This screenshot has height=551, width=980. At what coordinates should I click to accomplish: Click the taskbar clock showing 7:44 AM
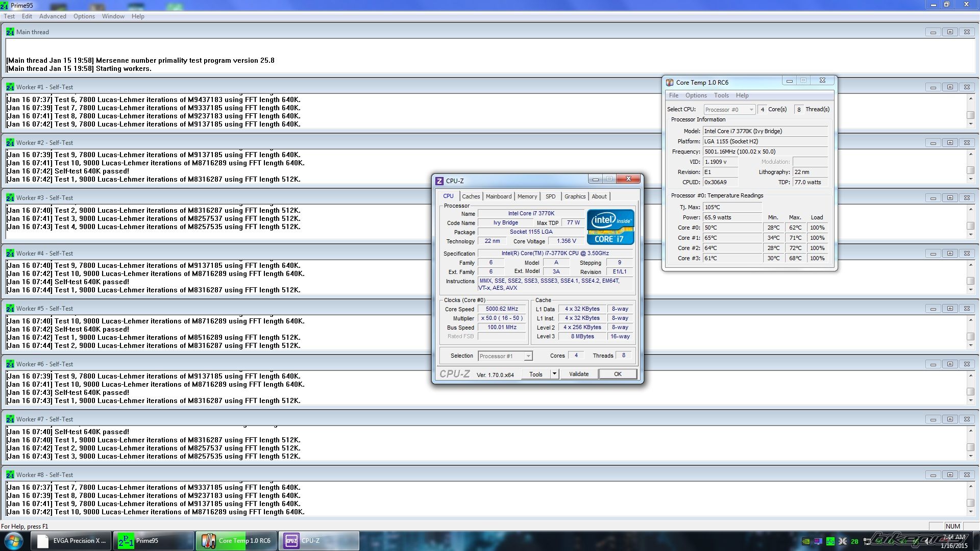(953, 541)
